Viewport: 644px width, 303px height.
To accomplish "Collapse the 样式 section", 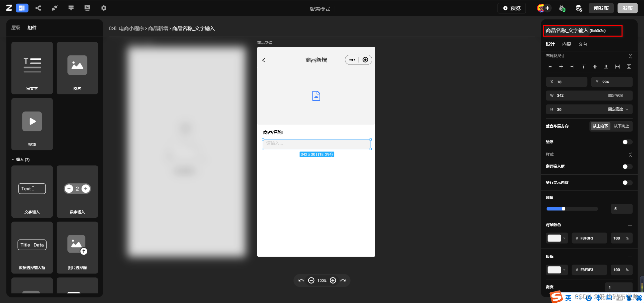I will (x=630, y=155).
